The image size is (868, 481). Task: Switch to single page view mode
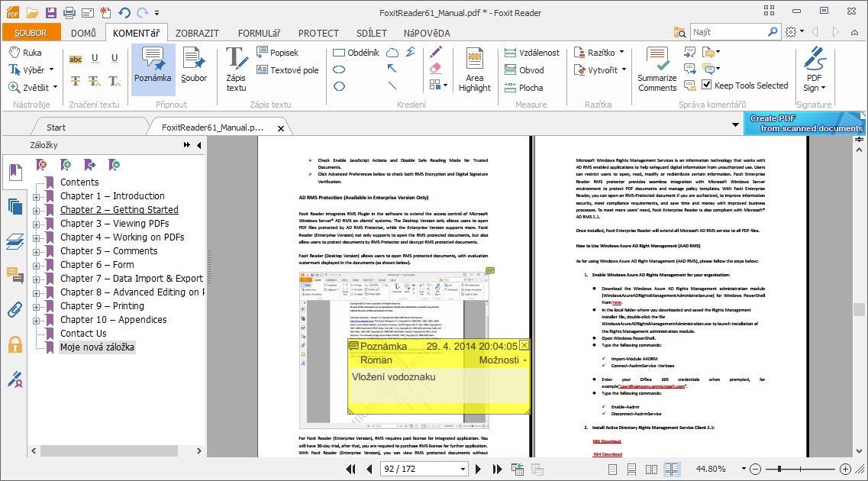pyautogui.click(x=612, y=470)
